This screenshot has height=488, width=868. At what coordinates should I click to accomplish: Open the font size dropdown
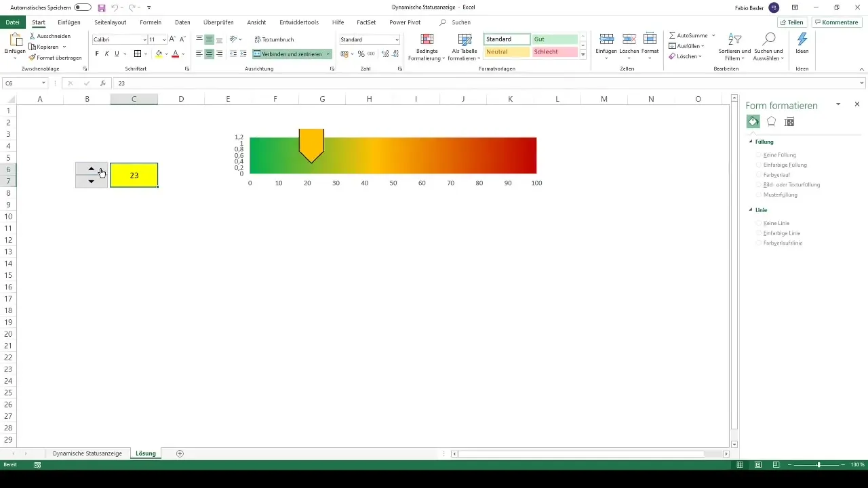[x=164, y=40]
